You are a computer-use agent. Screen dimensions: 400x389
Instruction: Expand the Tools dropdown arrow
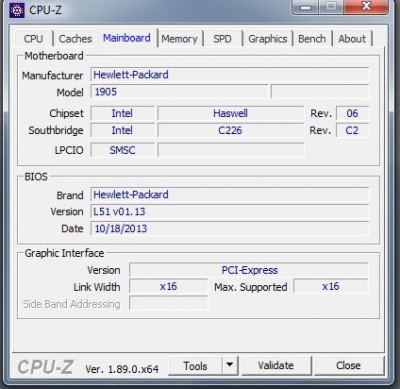click(230, 366)
